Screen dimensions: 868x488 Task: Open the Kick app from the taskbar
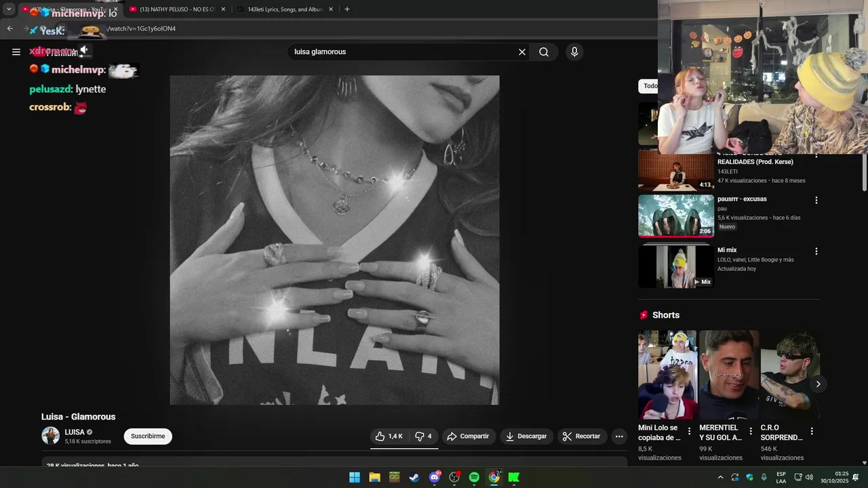[x=514, y=477]
